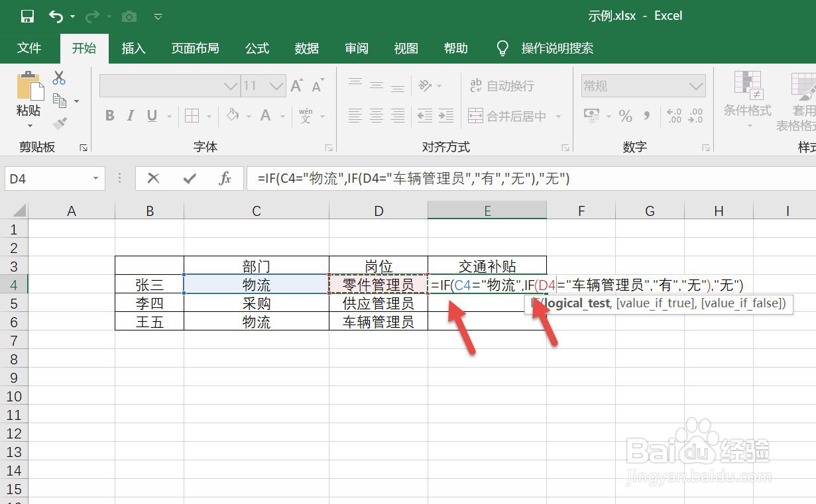This screenshot has height=504, width=816.
Task: Open the fill color tool
Action: pyautogui.click(x=233, y=115)
